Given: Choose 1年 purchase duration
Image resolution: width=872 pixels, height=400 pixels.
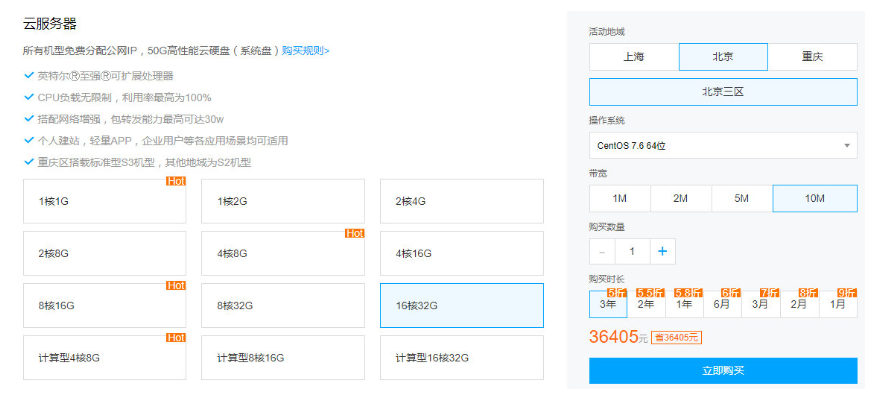Looking at the screenshot, I should [x=684, y=304].
